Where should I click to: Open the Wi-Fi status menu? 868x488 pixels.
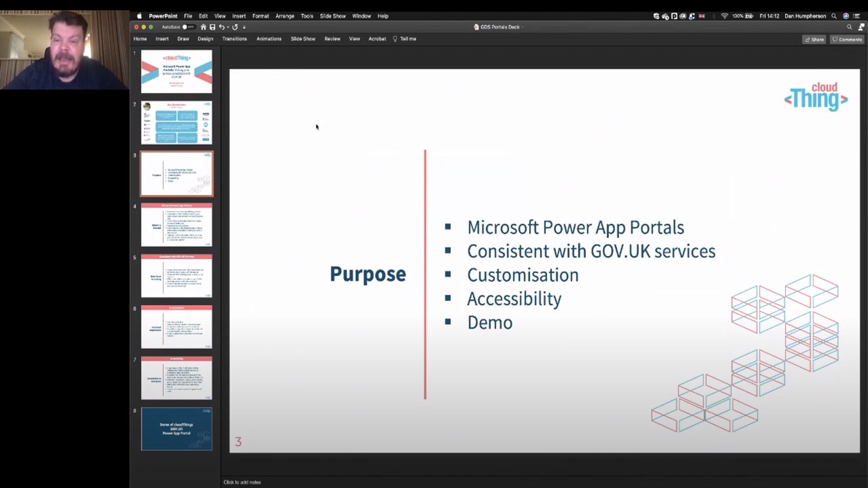click(724, 16)
